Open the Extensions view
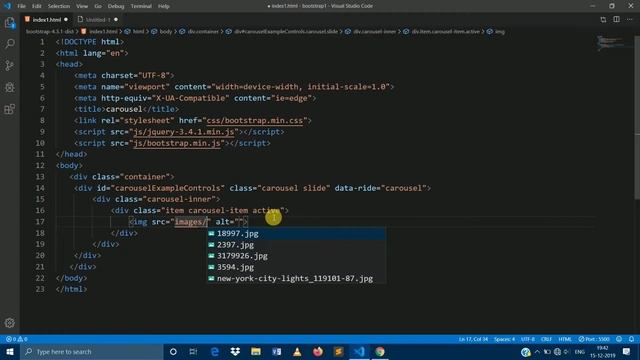Screen dimensions: 640x360 [x=9, y=109]
